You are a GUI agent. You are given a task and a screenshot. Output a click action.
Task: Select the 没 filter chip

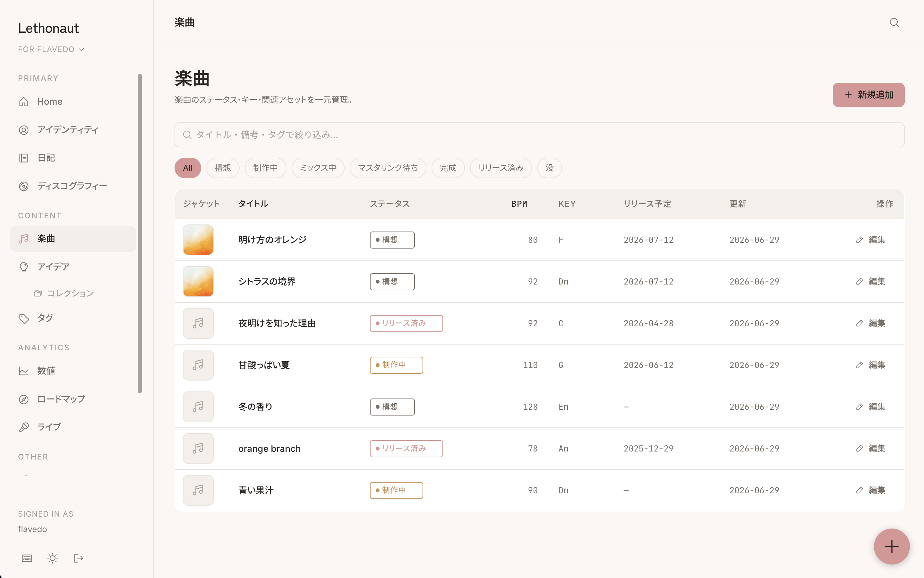(550, 168)
